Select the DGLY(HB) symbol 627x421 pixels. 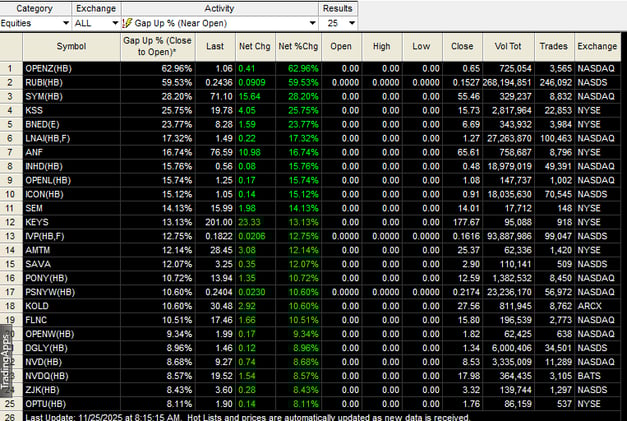point(46,348)
